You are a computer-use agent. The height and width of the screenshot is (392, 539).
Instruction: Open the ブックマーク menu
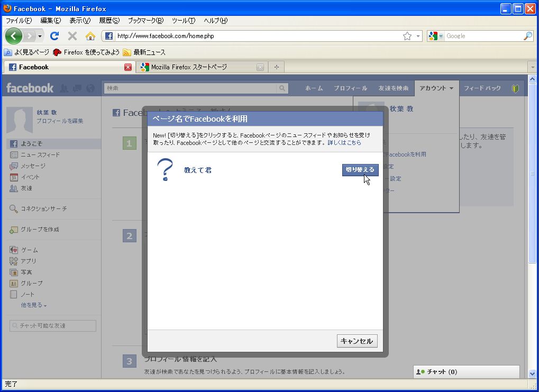point(146,21)
